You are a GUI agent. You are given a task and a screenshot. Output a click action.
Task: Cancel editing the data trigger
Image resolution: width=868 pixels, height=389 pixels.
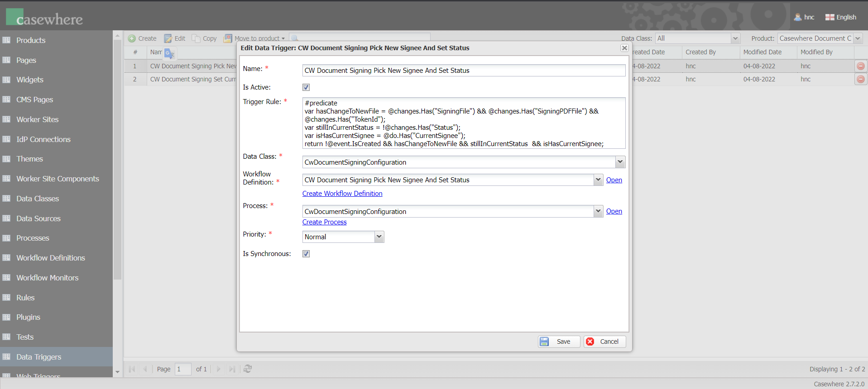point(604,342)
